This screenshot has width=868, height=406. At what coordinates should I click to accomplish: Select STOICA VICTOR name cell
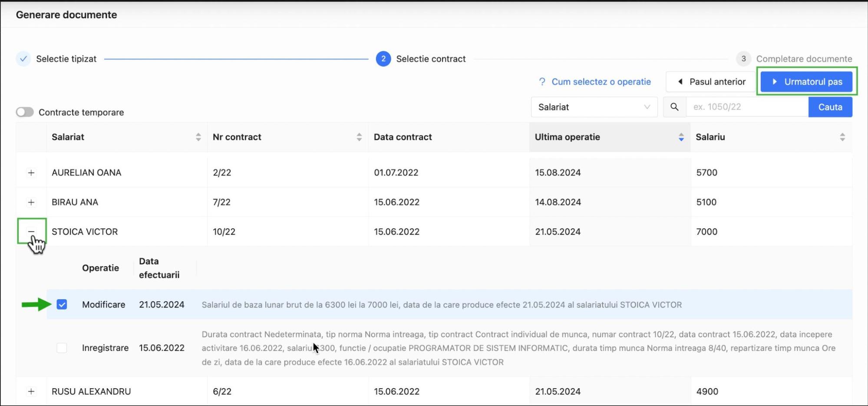85,232
